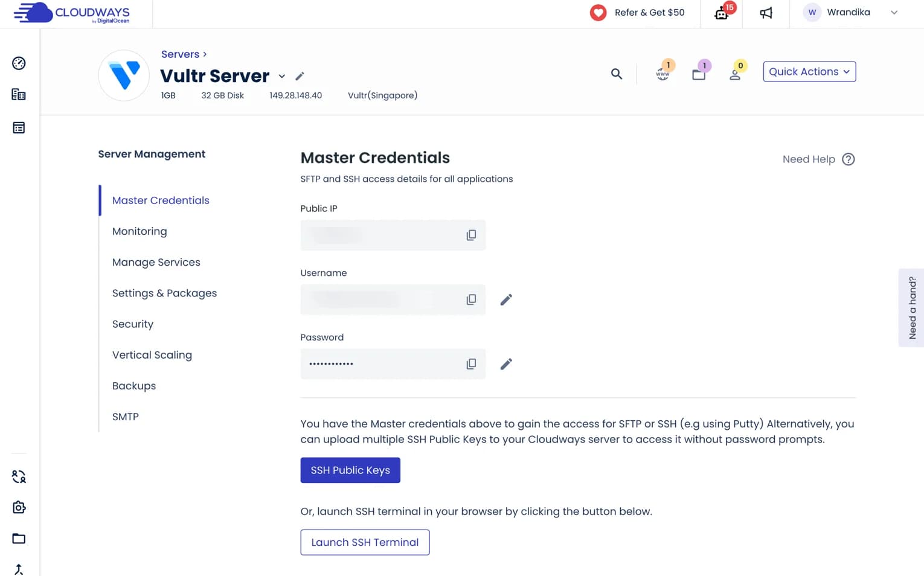Image resolution: width=924 pixels, height=576 pixels.
Task: Click the Launch SSH Terminal button
Action: pyautogui.click(x=365, y=542)
